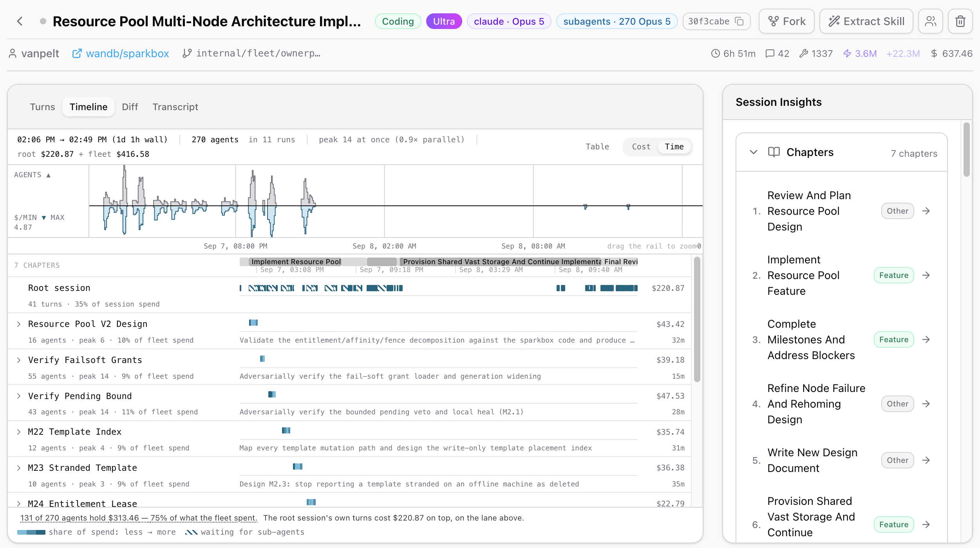Click the '+22.3M' token value
The width and height of the screenshot is (980, 548).
point(903,53)
